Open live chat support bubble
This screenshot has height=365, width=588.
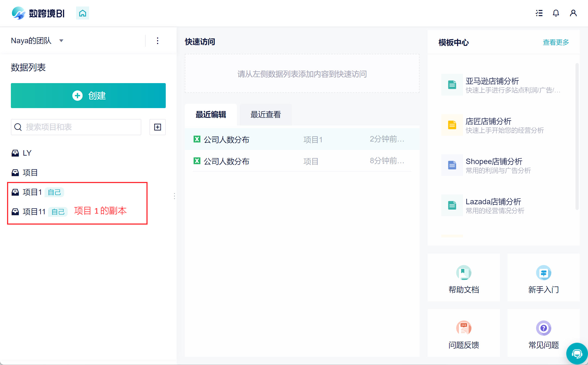(x=577, y=354)
